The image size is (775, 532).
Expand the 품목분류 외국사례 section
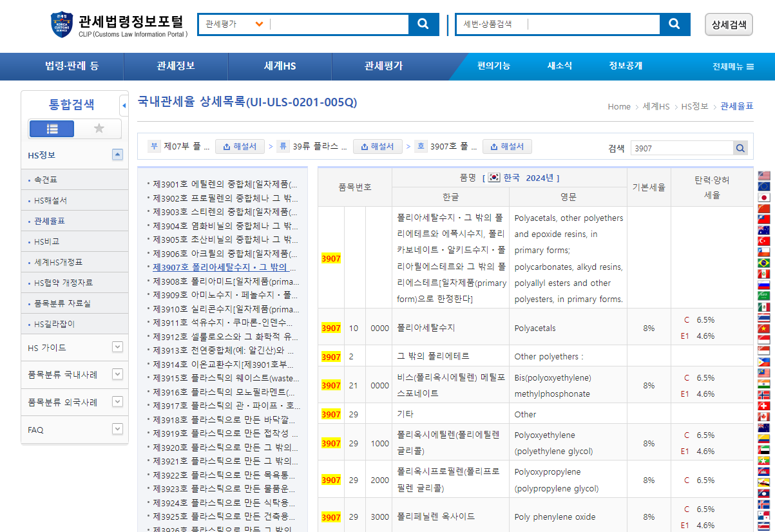pos(117,402)
